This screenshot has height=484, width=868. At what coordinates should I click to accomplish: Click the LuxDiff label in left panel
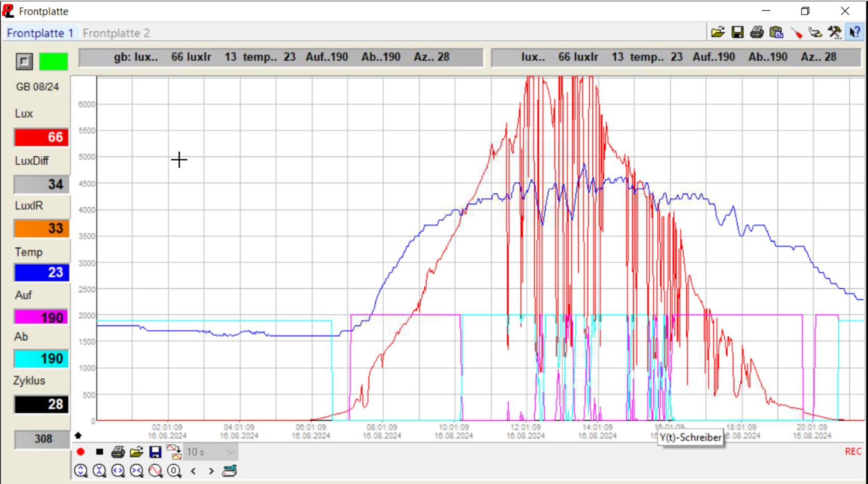(x=32, y=161)
